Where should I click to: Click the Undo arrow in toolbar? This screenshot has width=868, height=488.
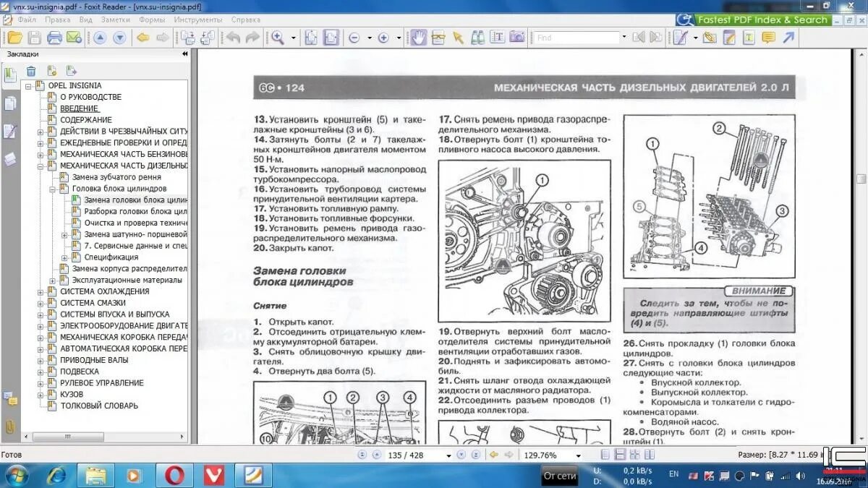(x=233, y=38)
